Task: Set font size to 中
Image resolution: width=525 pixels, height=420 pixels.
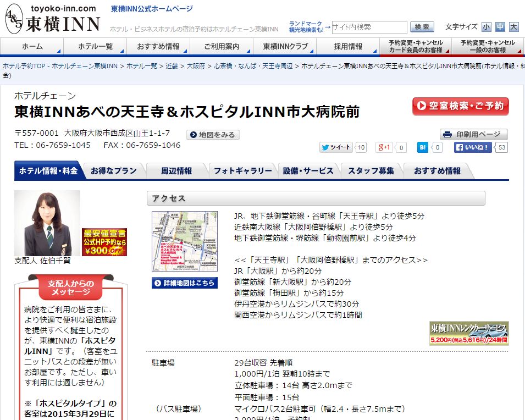Action: click(500, 27)
